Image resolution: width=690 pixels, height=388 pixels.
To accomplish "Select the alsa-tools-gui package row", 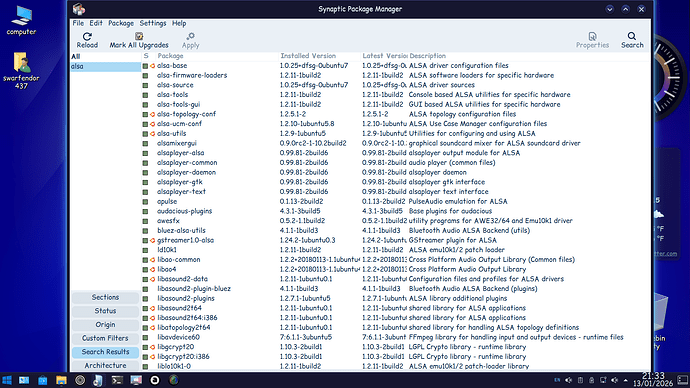I will click(x=395, y=104).
